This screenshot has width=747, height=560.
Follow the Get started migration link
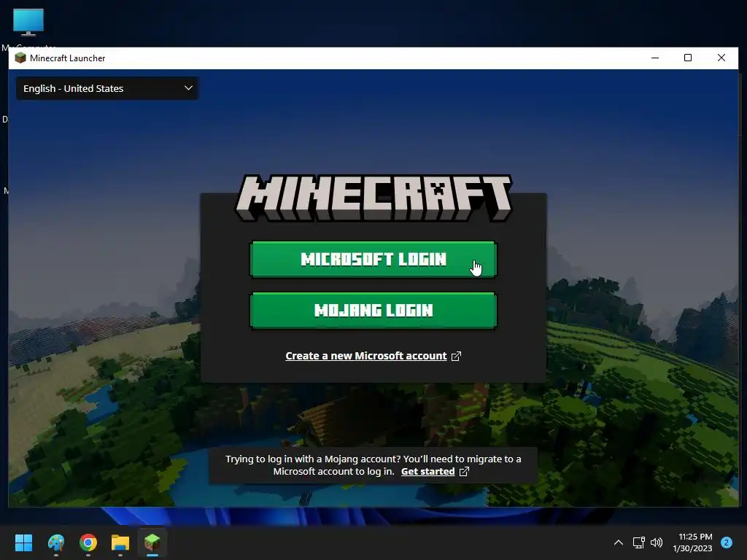(x=427, y=472)
